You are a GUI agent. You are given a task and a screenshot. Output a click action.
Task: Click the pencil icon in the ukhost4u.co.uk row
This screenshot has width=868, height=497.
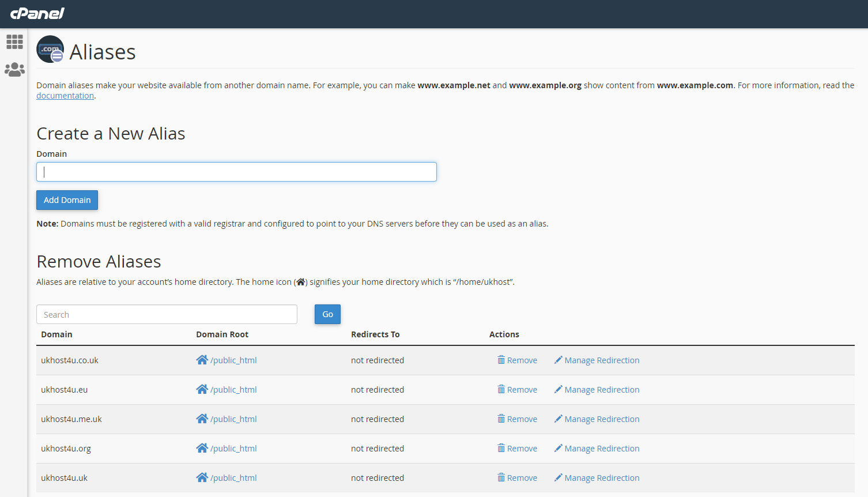click(558, 360)
